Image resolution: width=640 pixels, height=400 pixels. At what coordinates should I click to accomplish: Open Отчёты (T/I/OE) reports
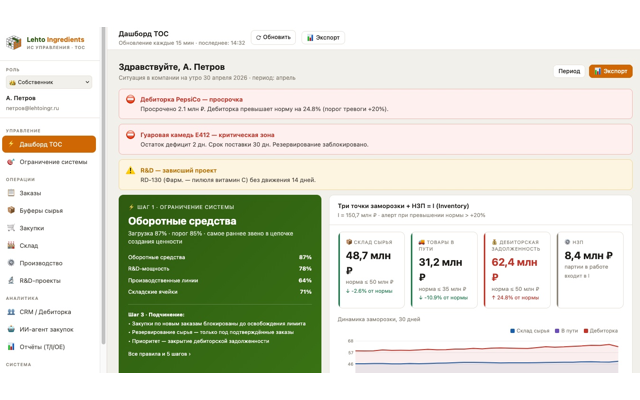49,347
